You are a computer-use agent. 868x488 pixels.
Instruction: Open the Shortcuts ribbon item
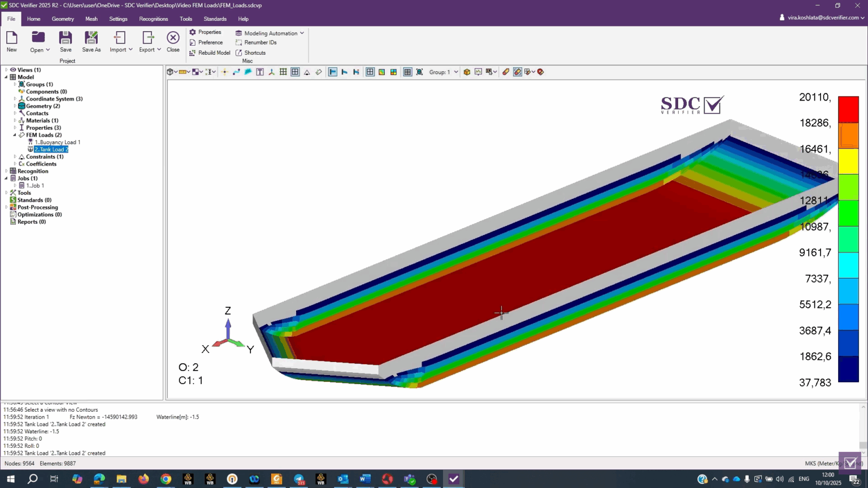(x=250, y=53)
